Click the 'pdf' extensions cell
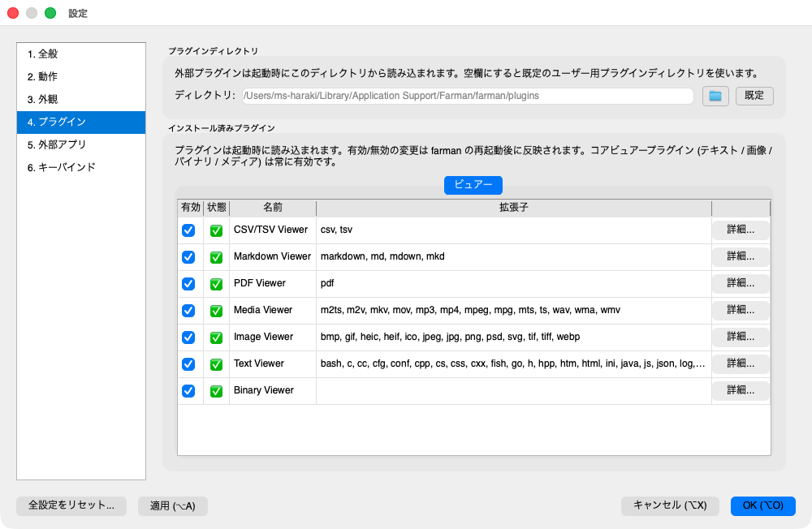Screen dimensions: 812x529 tap(514, 284)
